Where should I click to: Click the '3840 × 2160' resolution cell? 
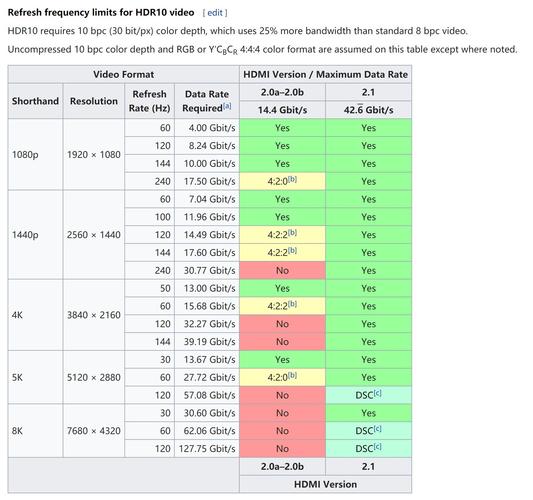pos(94,315)
